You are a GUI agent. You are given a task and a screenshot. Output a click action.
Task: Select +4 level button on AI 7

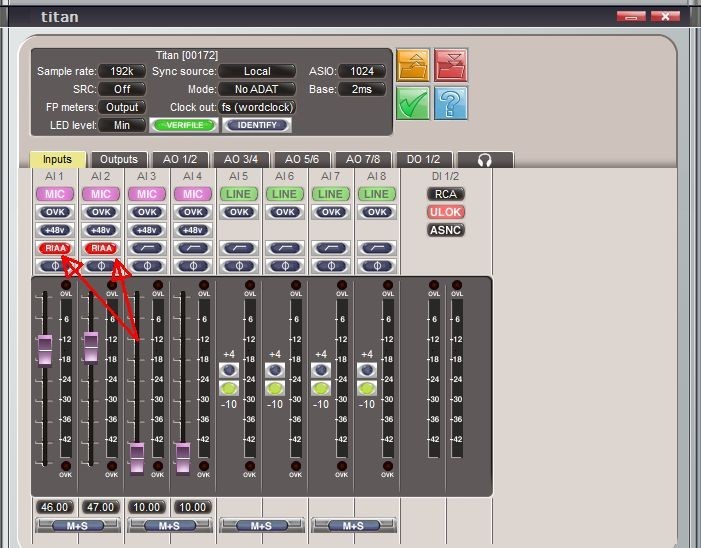coord(321,370)
